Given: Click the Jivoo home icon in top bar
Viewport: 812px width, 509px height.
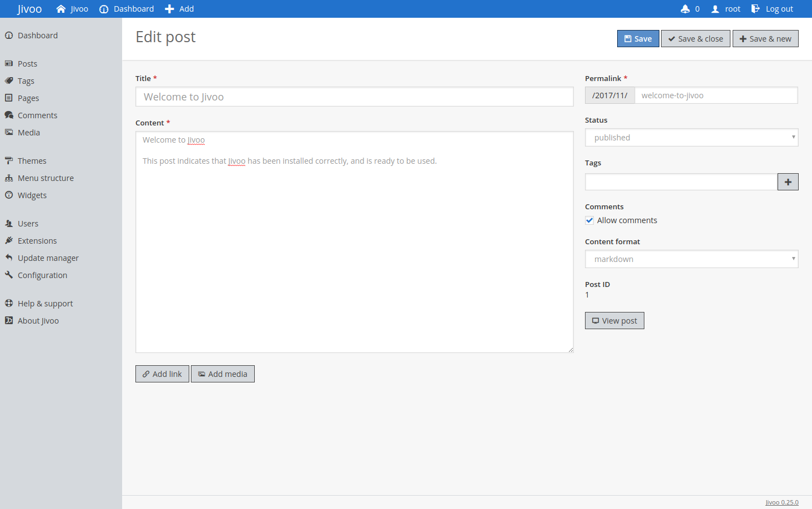Looking at the screenshot, I should coord(61,9).
